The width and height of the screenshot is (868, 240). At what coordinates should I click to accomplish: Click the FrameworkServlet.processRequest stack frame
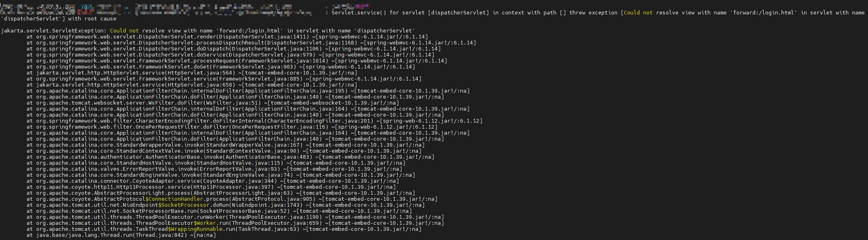pyautogui.click(x=237, y=61)
